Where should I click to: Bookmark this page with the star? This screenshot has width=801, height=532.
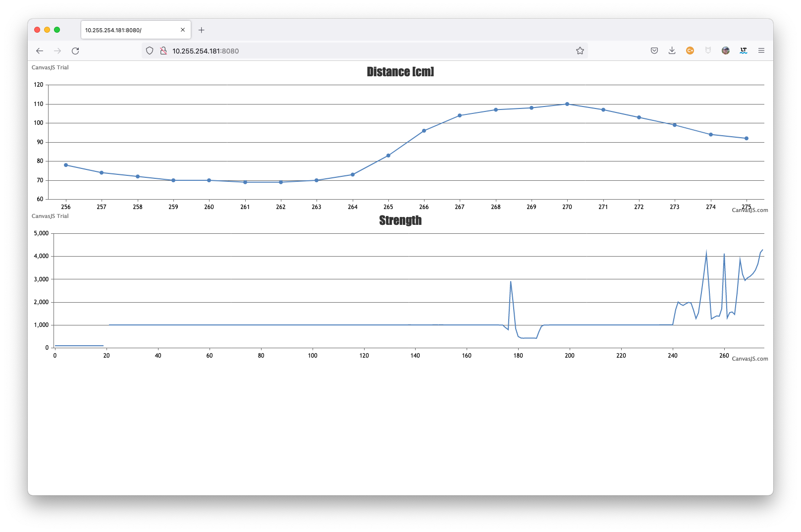pos(580,51)
